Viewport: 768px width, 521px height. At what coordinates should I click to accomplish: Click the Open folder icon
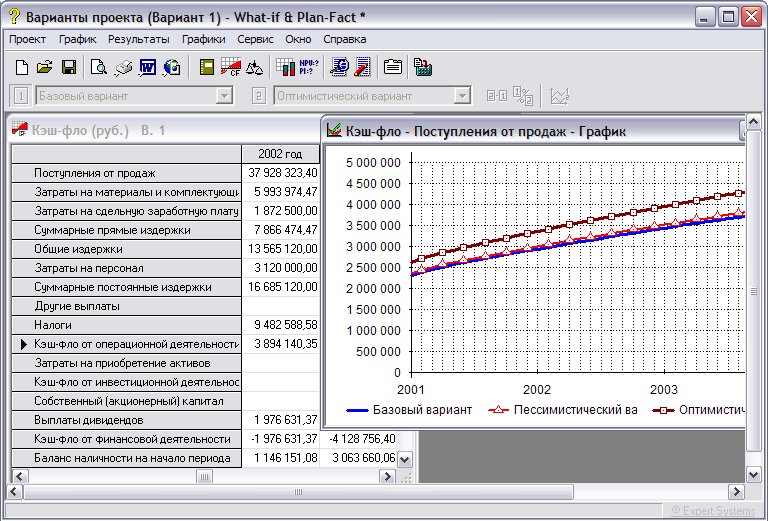(x=45, y=67)
